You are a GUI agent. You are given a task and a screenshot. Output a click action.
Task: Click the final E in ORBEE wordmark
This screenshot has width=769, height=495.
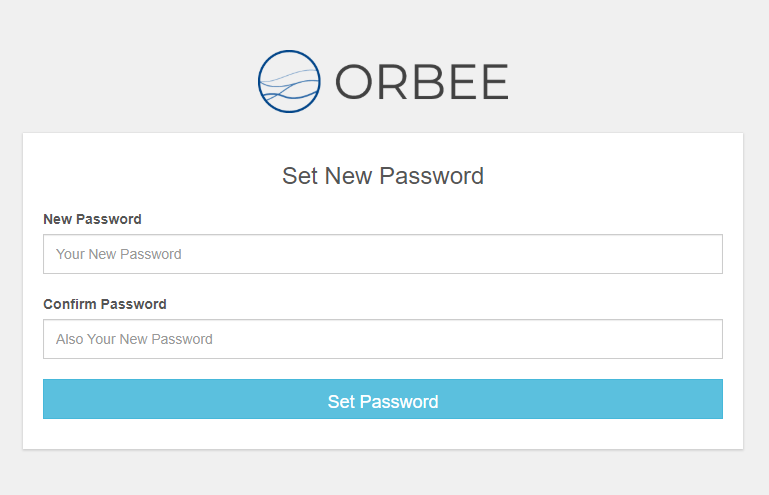click(495, 82)
